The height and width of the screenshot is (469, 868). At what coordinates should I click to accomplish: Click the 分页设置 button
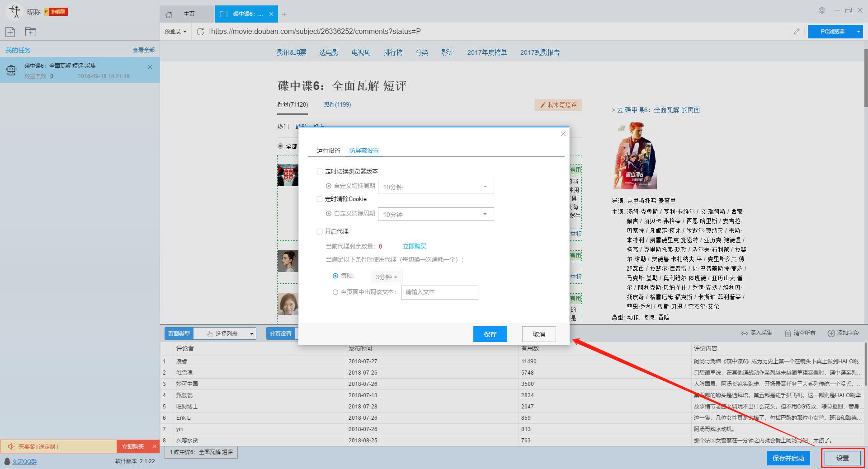281,333
